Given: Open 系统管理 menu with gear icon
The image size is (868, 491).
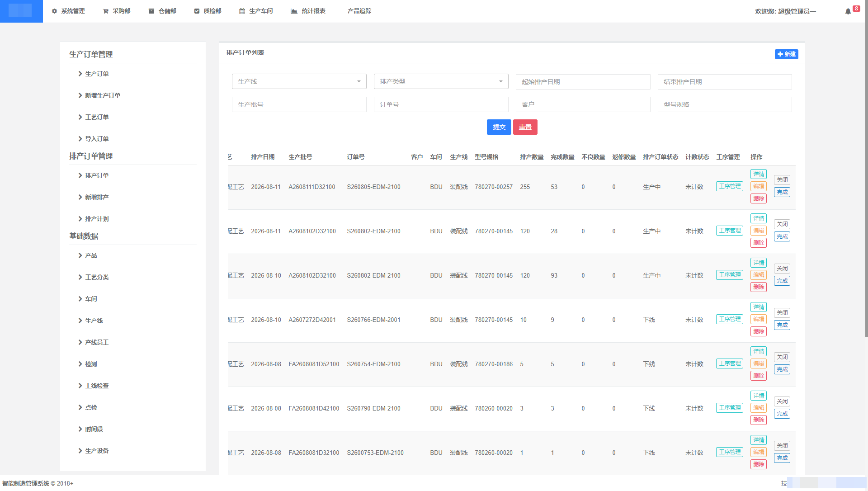Looking at the screenshot, I should point(68,11).
